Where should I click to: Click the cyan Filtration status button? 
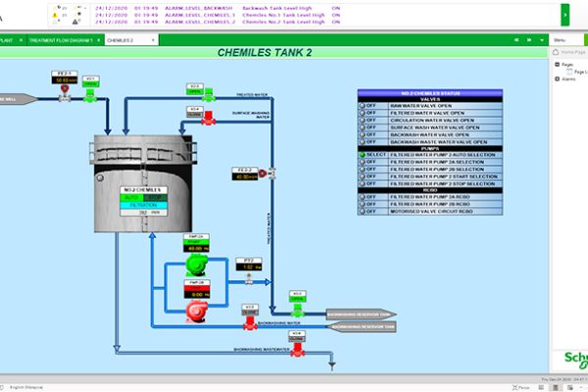[144, 205]
